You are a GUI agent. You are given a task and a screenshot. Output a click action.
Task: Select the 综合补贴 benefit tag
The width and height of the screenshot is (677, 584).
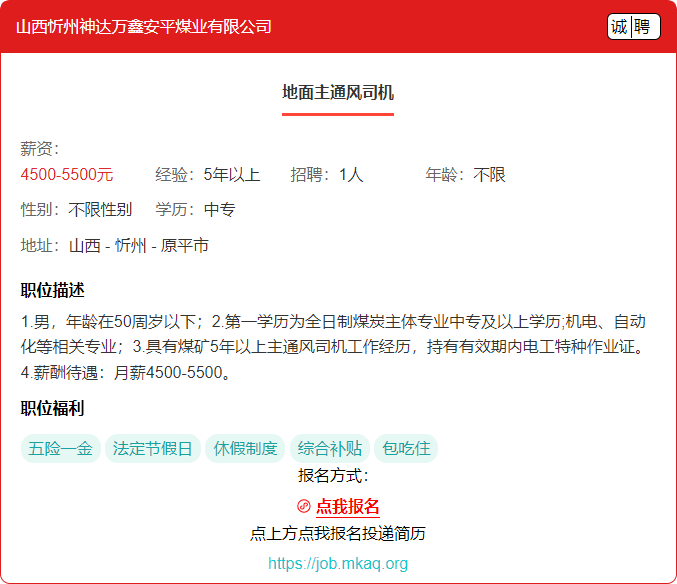[x=329, y=448]
